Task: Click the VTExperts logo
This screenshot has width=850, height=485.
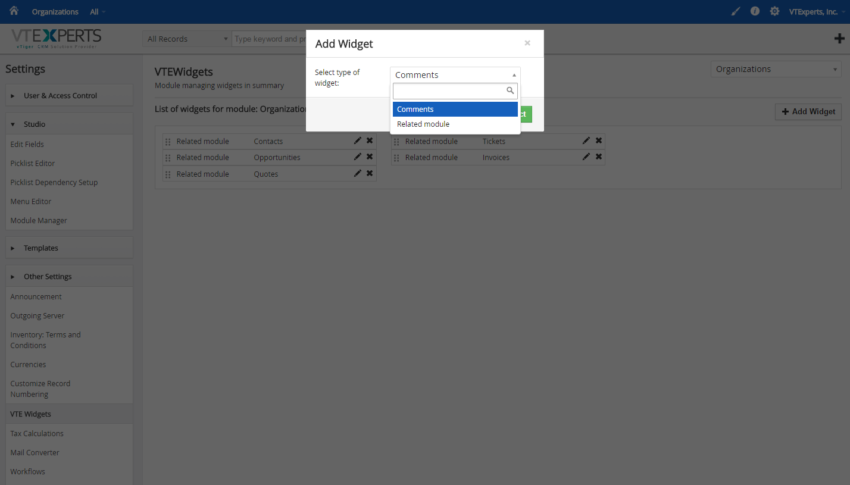Action: tap(56, 38)
